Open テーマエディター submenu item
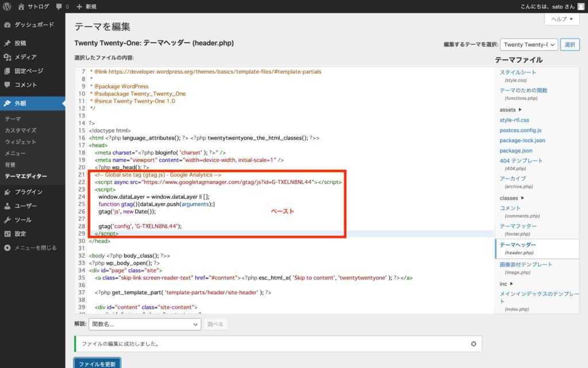The height and width of the screenshot is (368, 588). 26,176
